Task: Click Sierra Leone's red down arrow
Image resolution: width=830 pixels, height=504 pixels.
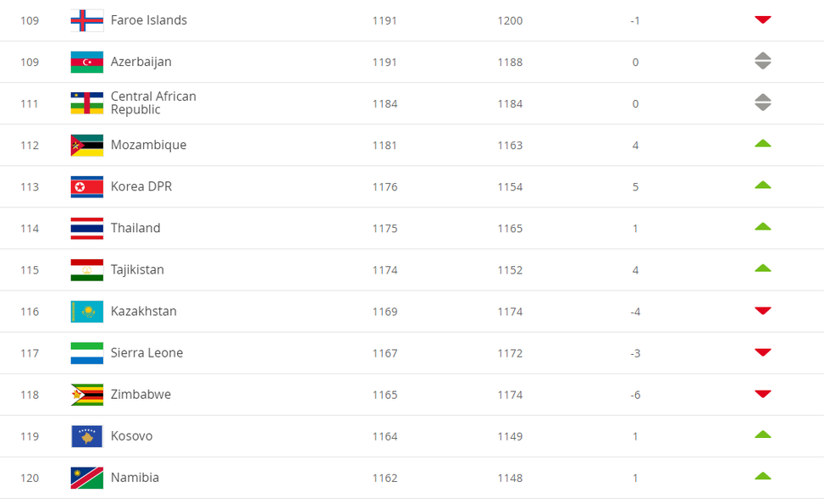Action: [x=762, y=352]
